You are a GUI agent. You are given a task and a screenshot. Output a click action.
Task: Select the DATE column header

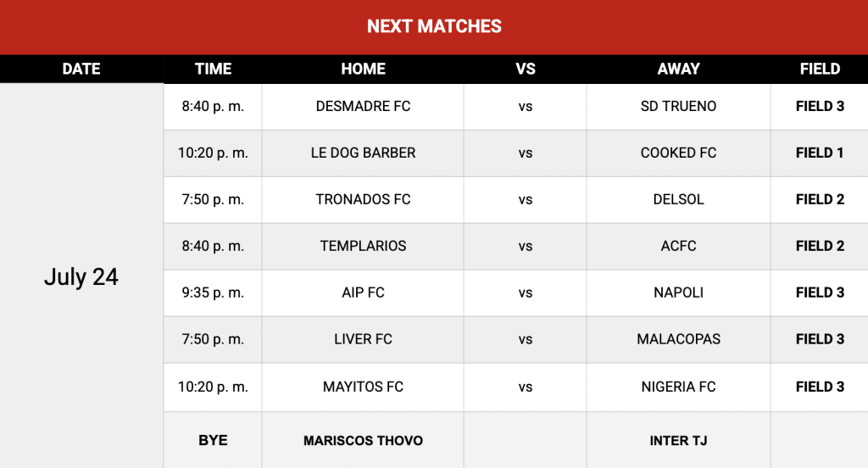(81, 69)
